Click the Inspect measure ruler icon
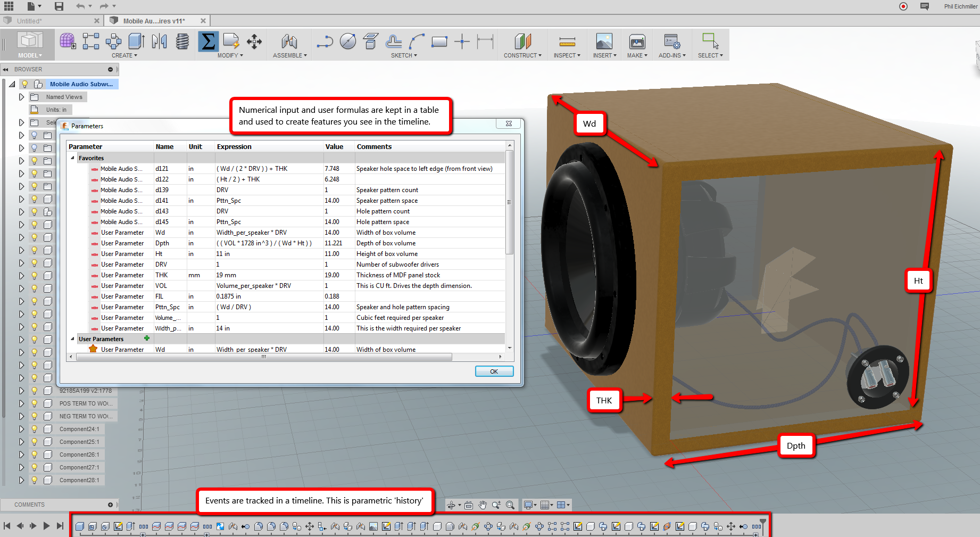 pyautogui.click(x=567, y=42)
